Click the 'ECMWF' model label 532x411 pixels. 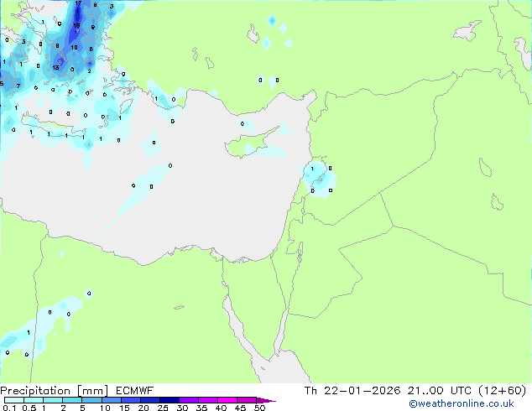point(135,391)
